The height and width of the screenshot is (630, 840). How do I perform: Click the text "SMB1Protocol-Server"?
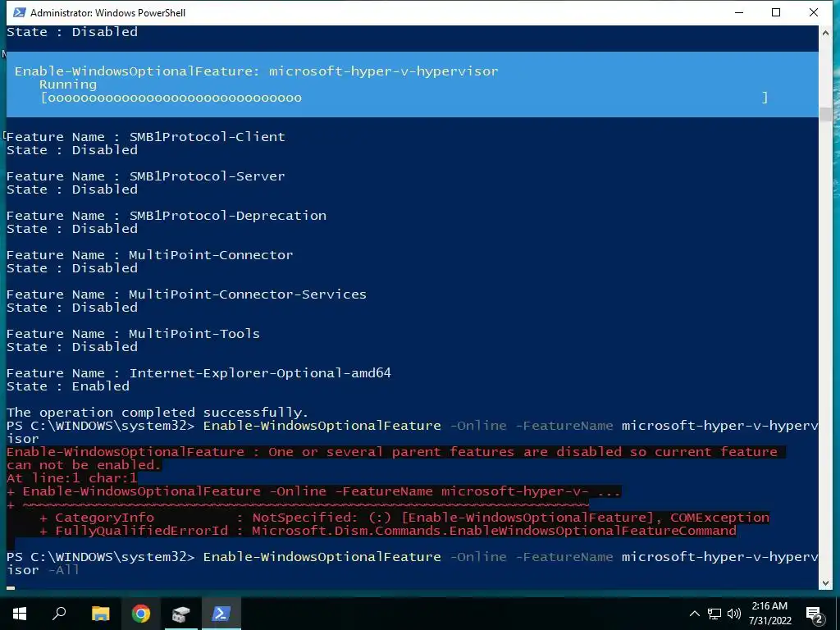[x=207, y=176]
